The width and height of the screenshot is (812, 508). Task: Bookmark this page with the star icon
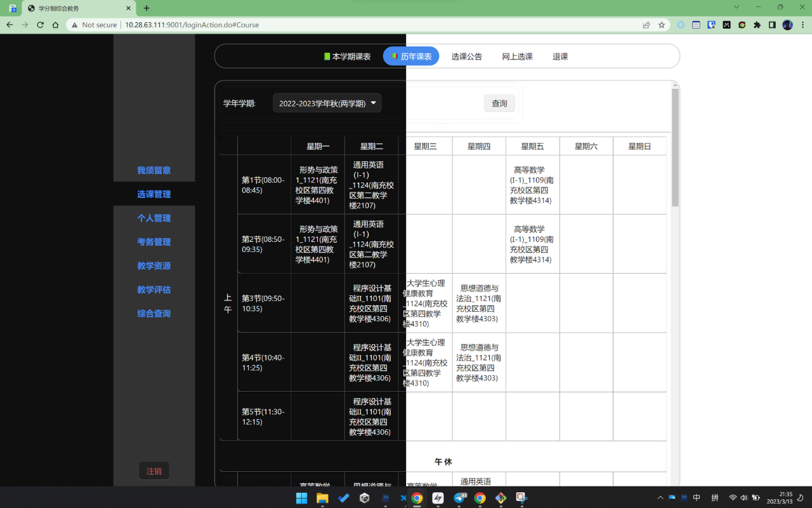tap(662, 25)
